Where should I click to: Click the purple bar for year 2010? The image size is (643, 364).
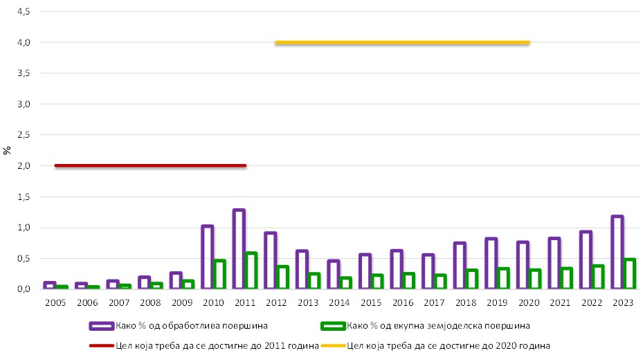(x=207, y=257)
